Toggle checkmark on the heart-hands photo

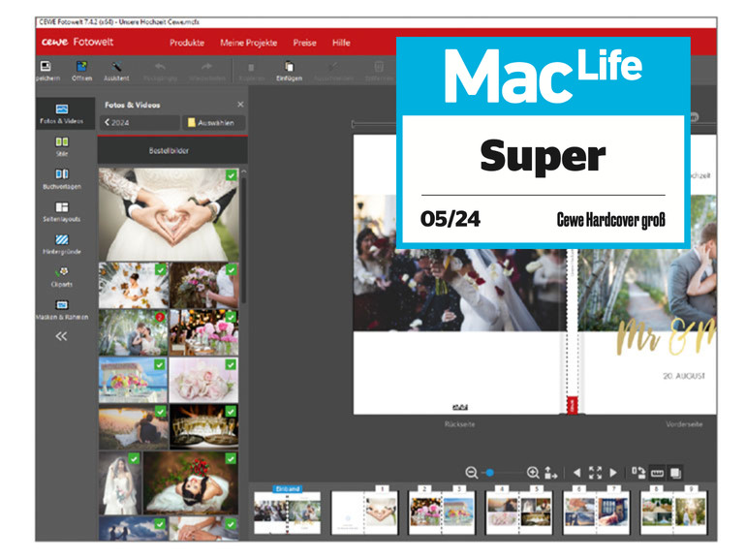point(232,175)
